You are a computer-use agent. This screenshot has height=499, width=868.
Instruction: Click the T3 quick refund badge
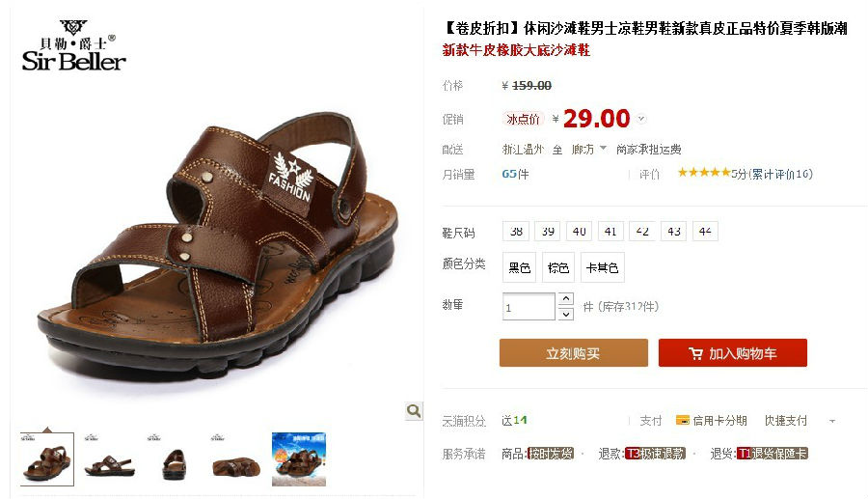click(656, 454)
